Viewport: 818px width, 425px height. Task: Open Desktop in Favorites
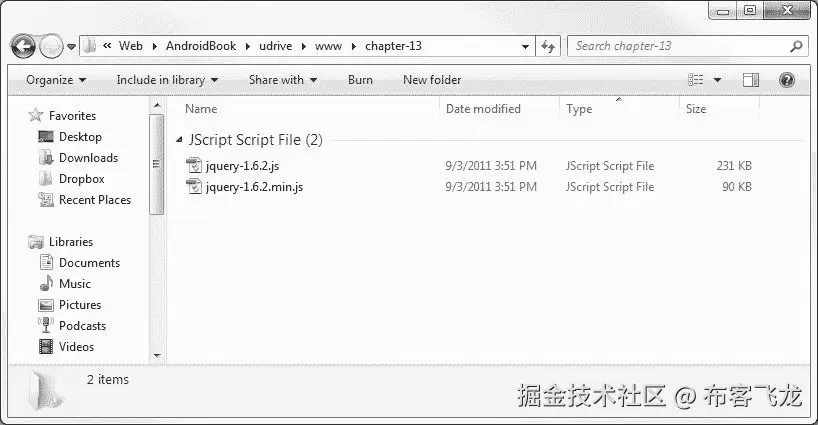(x=80, y=137)
